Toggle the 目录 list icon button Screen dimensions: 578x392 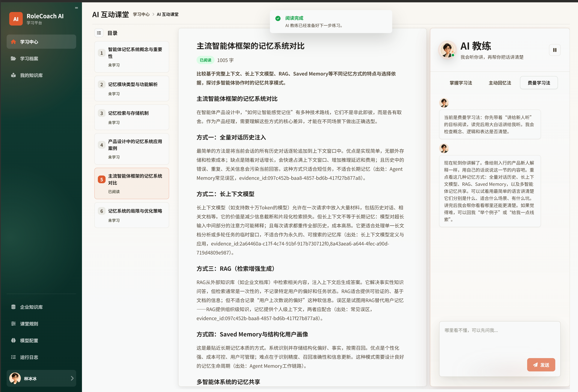(x=99, y=33)
